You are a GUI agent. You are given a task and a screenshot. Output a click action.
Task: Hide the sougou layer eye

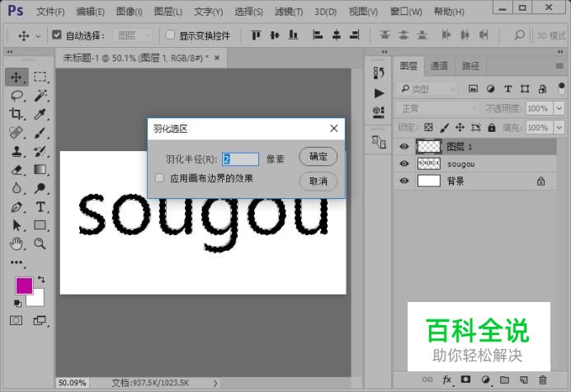click(x=403, y=163)
